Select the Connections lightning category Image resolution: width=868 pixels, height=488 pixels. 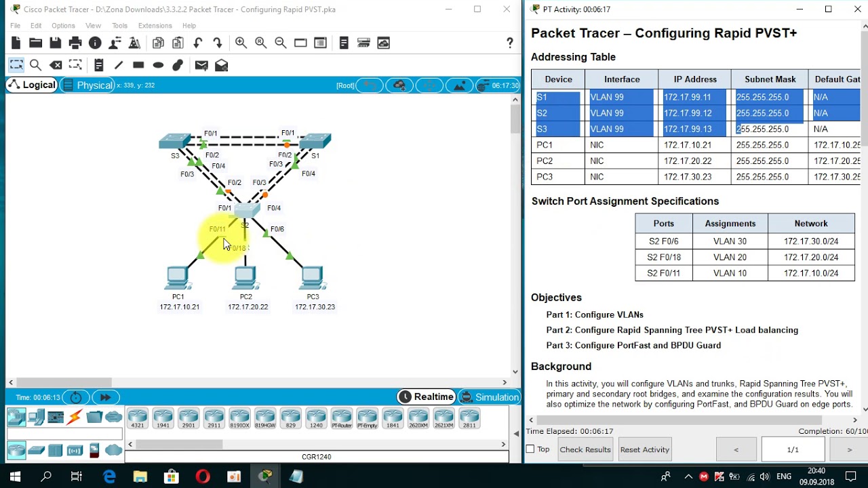point(75,417)
